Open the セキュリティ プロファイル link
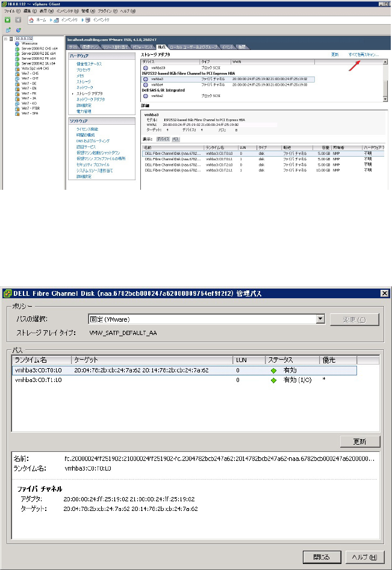Screen dimensions: 392x570 (93, 164)
